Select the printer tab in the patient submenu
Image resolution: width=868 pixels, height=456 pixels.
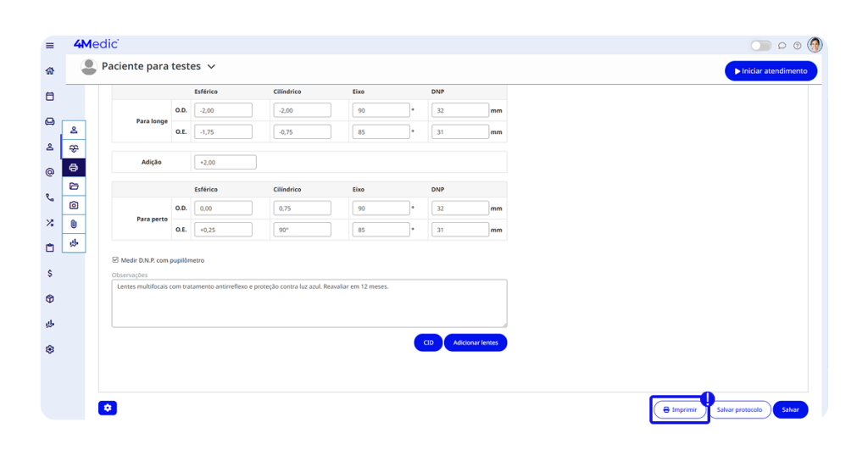coord(74,168)
